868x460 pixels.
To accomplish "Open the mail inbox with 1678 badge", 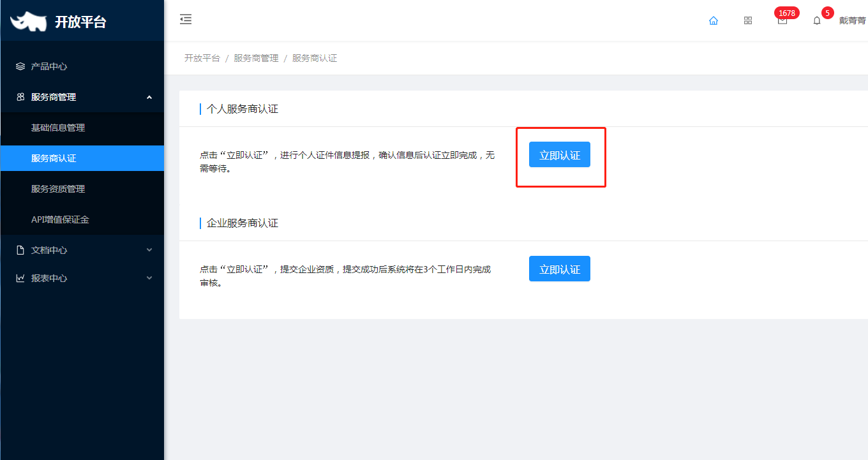I will 782,20.
